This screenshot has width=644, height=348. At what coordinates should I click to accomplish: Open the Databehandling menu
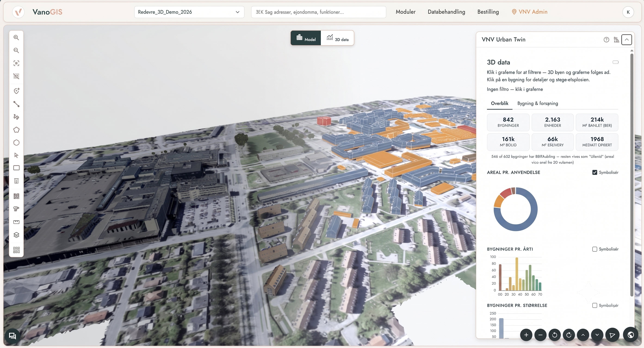tap(446, 12)
